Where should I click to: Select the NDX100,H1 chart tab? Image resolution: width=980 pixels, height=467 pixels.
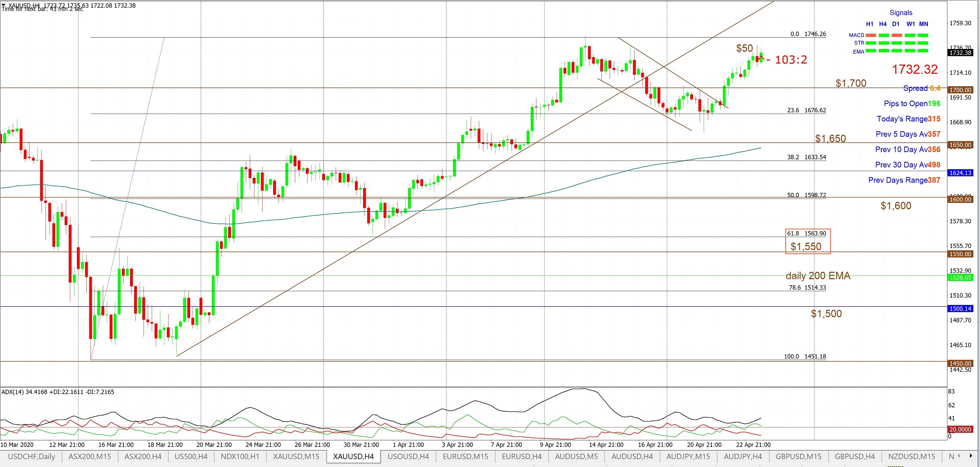(x=240, y=456)
